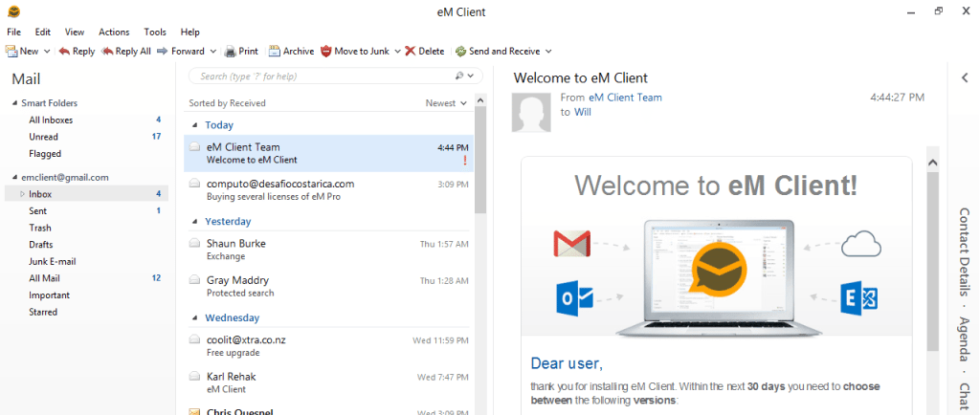Image resolution: width=980 pixels, height=415 pixels.
Task: Collapse the emclient@gmail.com account tree
Action: [x=15, y=177]
